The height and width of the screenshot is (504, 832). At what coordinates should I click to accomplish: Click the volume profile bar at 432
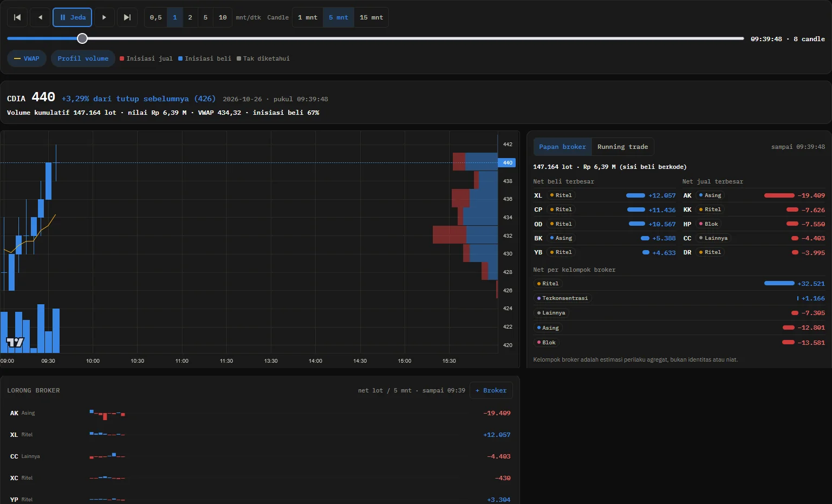[x=465, y=234]
